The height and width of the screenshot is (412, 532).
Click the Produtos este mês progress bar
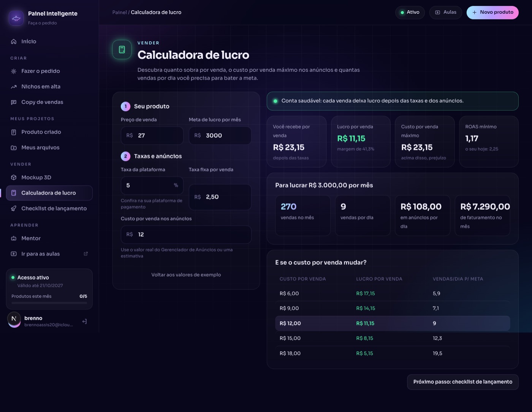[x=49, y=303]
